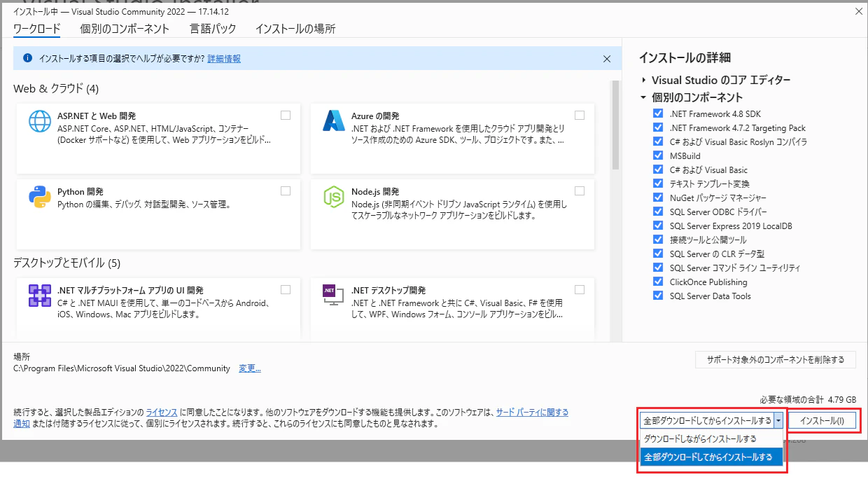The height and width of the screenshot is (477, 868).
Task: Click the Python workload snake icon
Action: pyautogui.click(x=40, y=196)
